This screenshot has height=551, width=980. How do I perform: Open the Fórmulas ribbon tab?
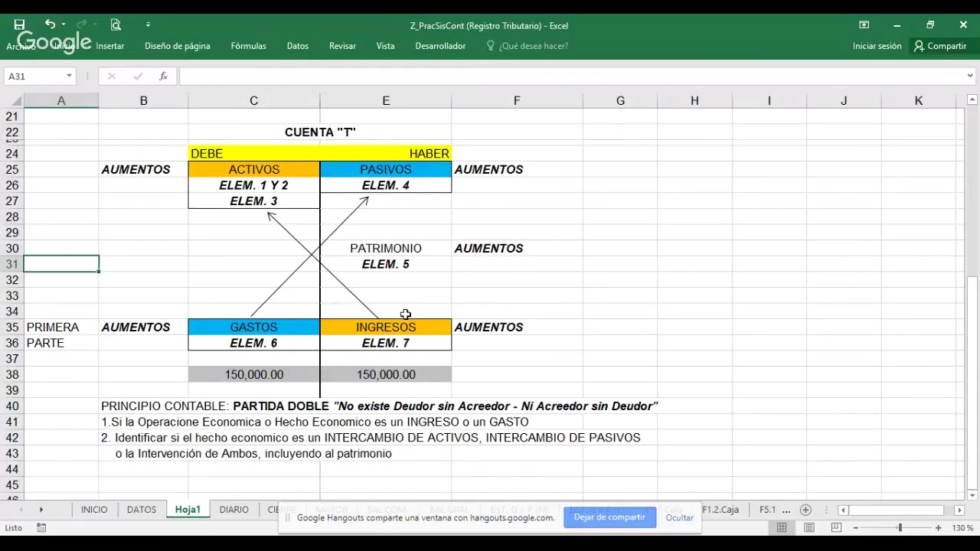tap(248, 46)
